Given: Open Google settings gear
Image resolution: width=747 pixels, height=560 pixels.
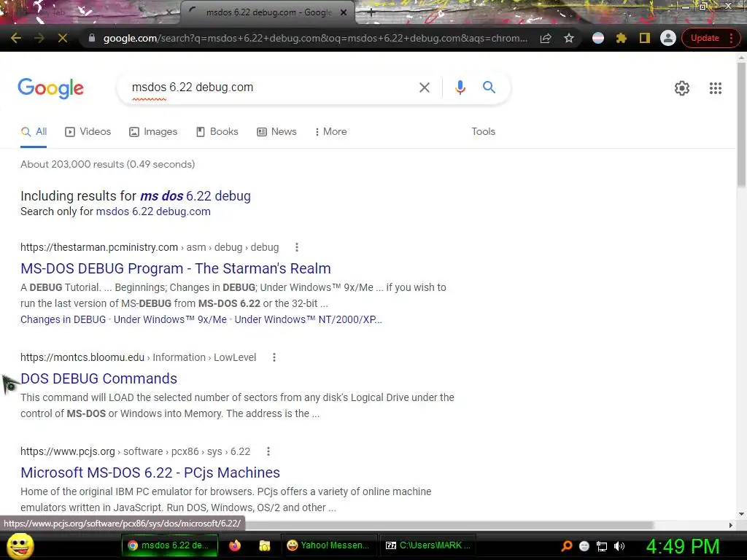Looking at the screenshot, I should [682, 88].
